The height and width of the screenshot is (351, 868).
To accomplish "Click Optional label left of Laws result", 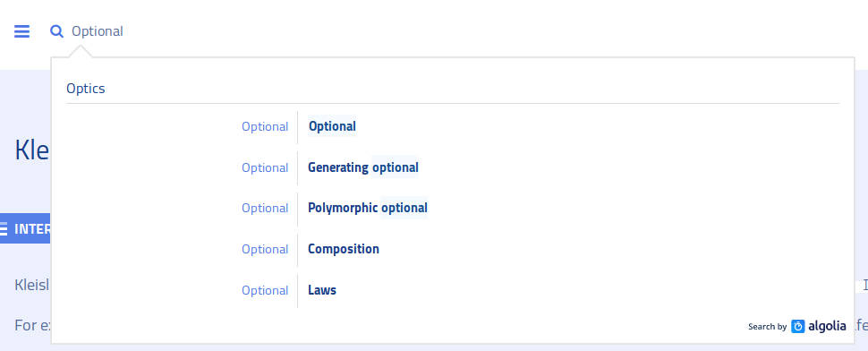I will (265, 290).
